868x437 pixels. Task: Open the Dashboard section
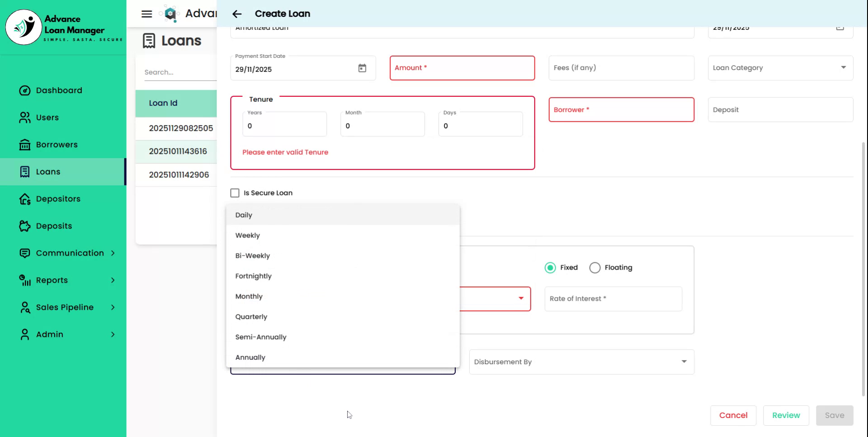point(51,90)
